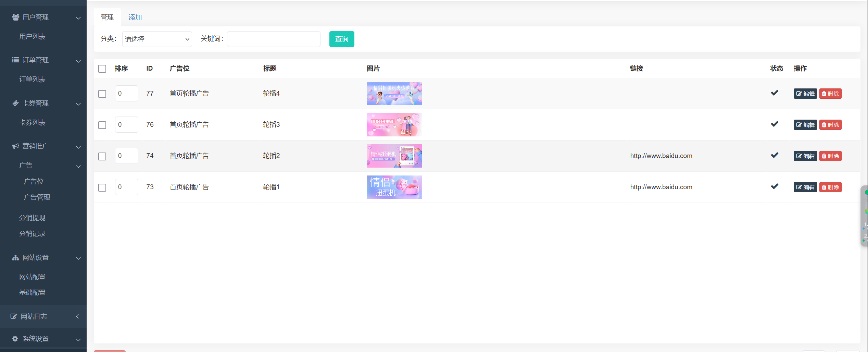The width and height of the screenshot is (868, 352).
Task: Expand the 网站日志 menu arrow
Action: click(77, 316)
